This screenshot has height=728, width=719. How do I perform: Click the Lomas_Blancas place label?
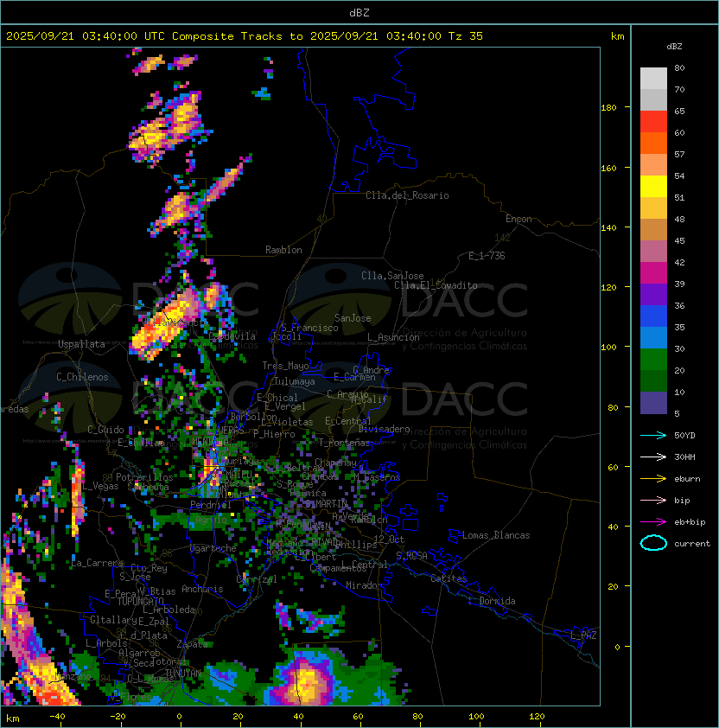tap(496, 535)
